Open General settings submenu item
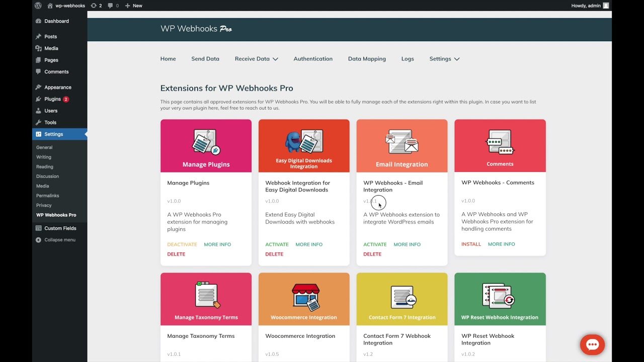The width and height of the screenshot is (644, 362). point(44,147)
